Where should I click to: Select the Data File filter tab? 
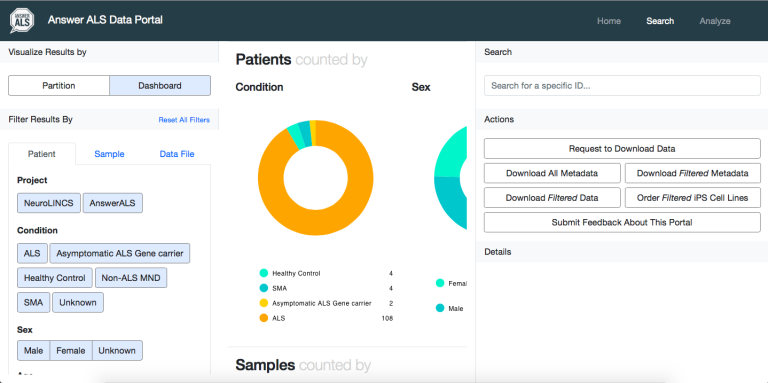tap(177, 154)
